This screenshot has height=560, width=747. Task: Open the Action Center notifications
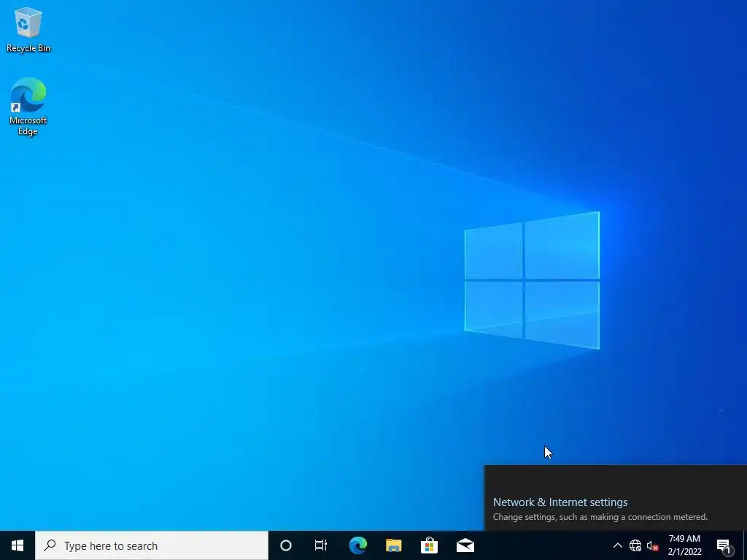(724, 545)
